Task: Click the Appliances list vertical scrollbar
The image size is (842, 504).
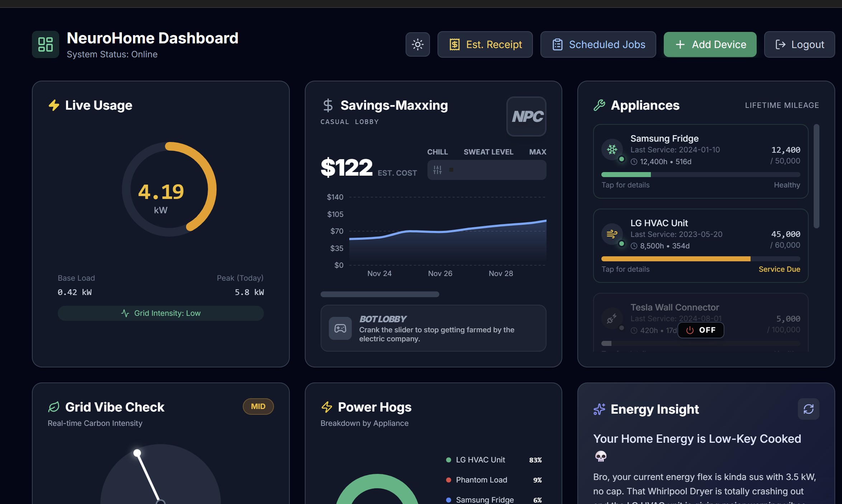Action: (x=816, y=176)
